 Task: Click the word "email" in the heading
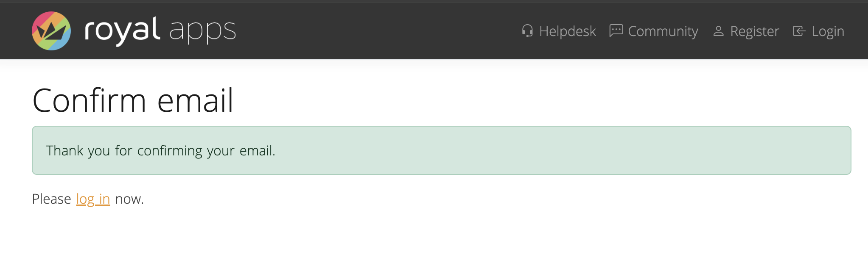tap(195, 101)
